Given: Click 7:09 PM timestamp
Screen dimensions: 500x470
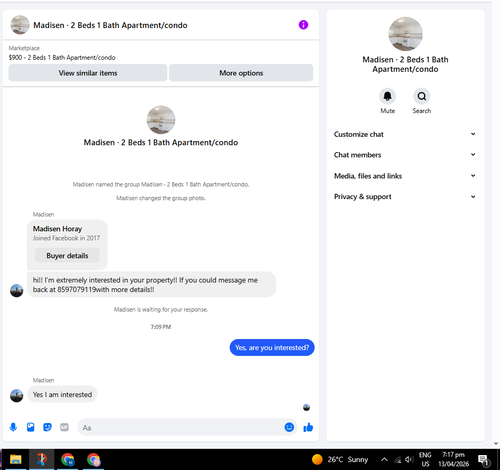Looking at the screenshot, I should 161,327.
